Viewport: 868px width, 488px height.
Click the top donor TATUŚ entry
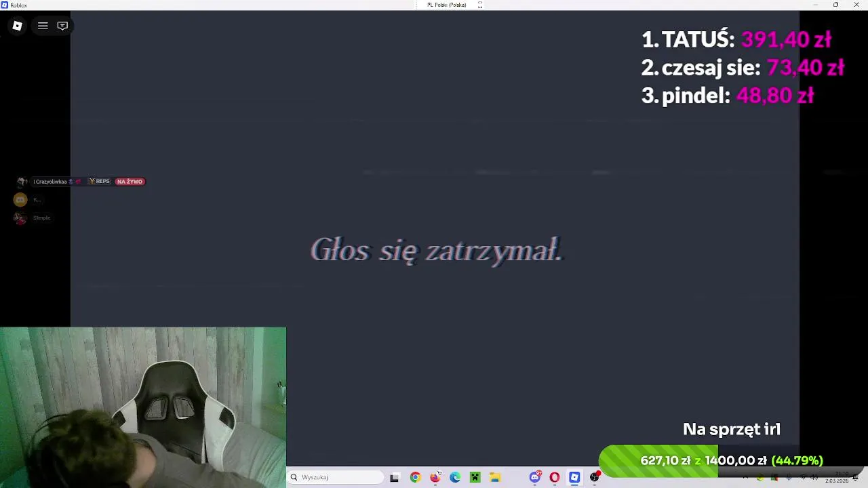pos(736,39)
